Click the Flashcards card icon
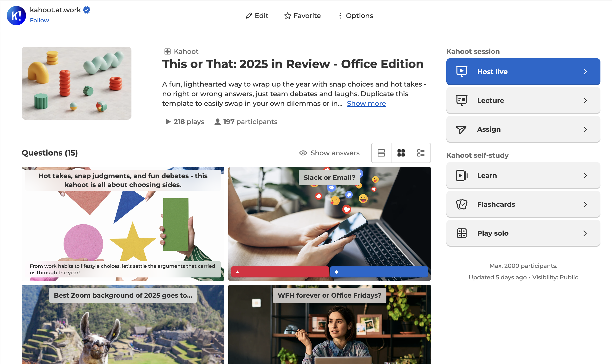 tap(462, 204)
